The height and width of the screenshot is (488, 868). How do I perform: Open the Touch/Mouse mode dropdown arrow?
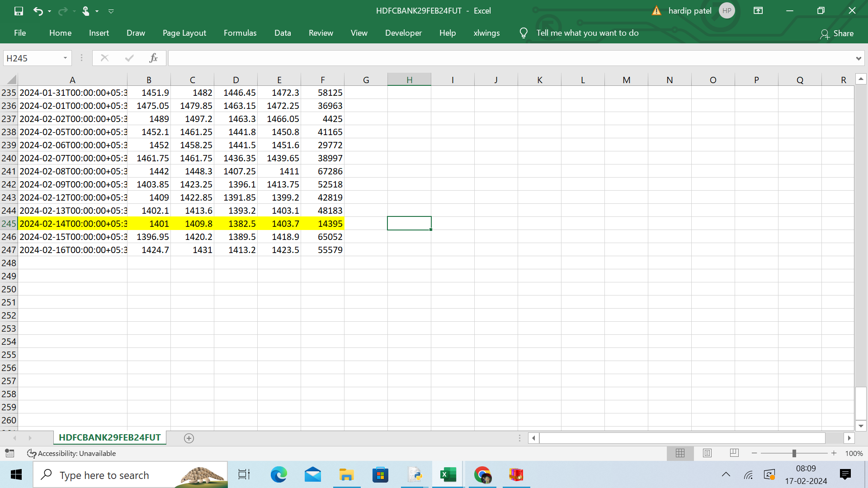(97, 11)
